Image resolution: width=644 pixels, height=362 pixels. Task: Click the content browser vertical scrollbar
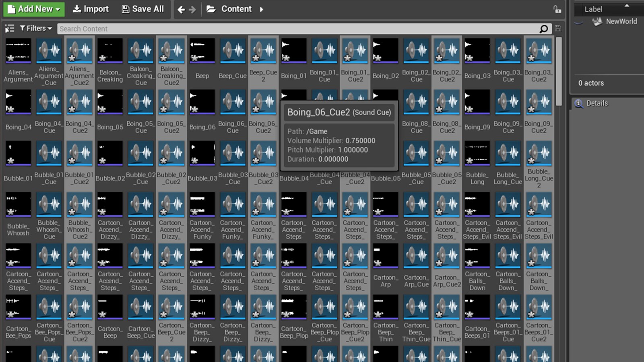click(x=559, y=72)
